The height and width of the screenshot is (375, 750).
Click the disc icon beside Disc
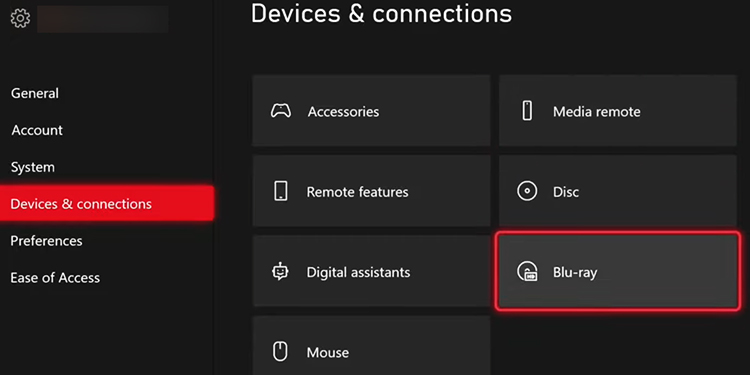527,191
